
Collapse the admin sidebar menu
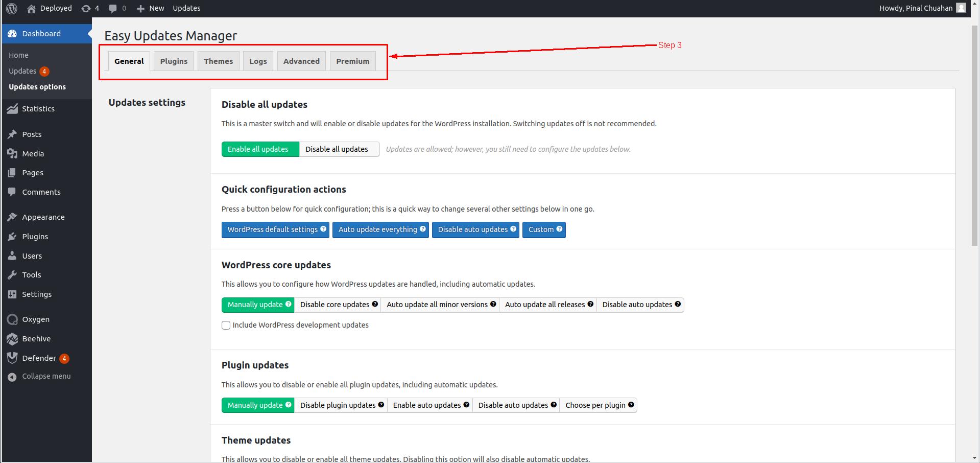click(39, 376)
